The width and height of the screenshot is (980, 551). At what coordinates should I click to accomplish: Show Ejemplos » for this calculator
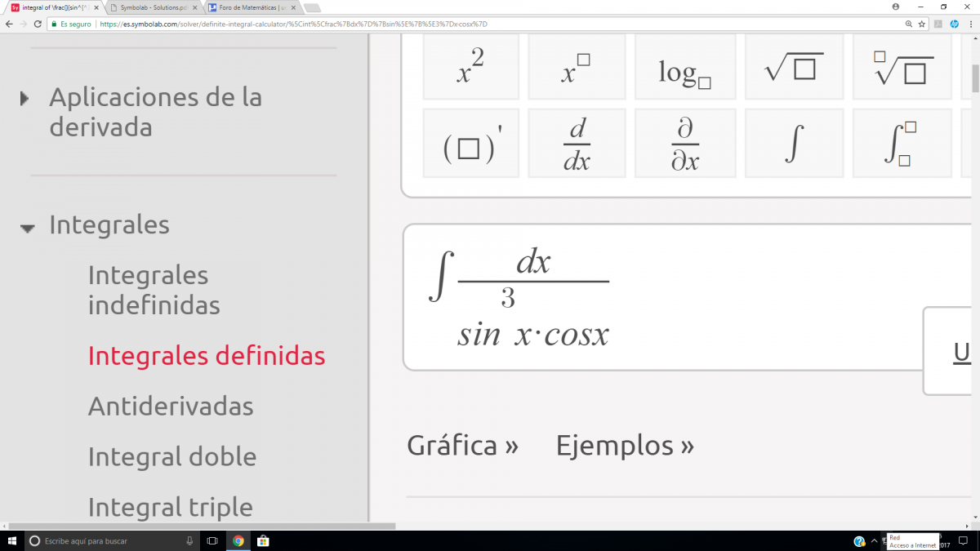[x=625, y=446]
